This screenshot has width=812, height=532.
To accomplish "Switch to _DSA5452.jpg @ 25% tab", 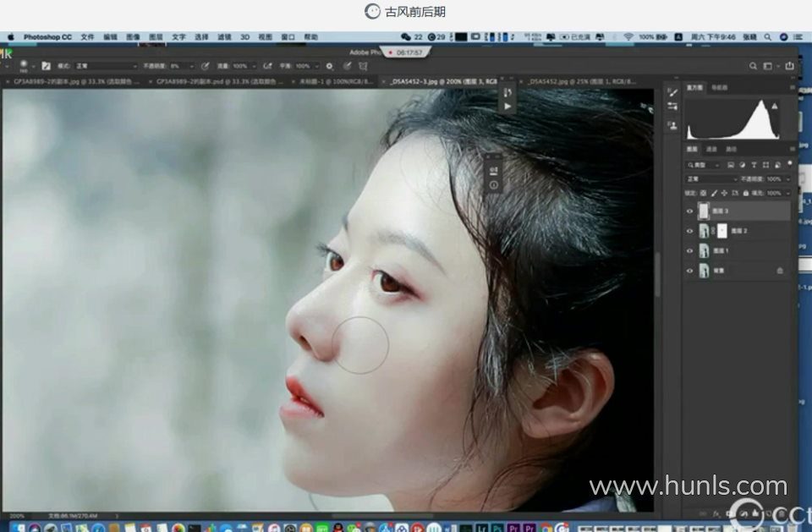I will pyautogui.click(x=582, y=81).
